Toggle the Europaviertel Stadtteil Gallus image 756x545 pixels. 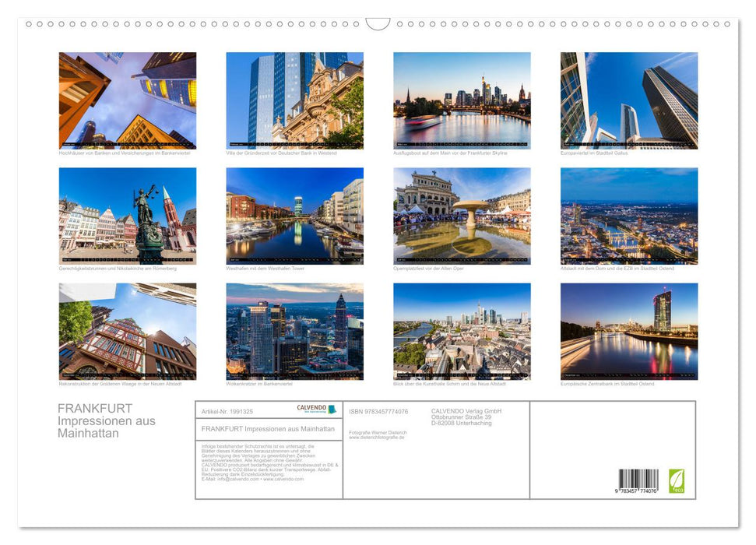click(x=629, y=101)
